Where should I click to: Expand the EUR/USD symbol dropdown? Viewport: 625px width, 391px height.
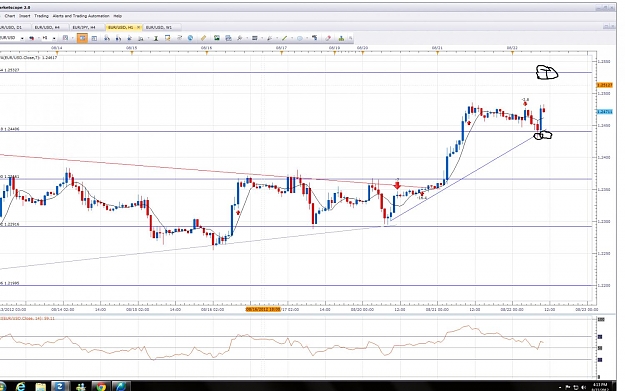tap(22, 38)
